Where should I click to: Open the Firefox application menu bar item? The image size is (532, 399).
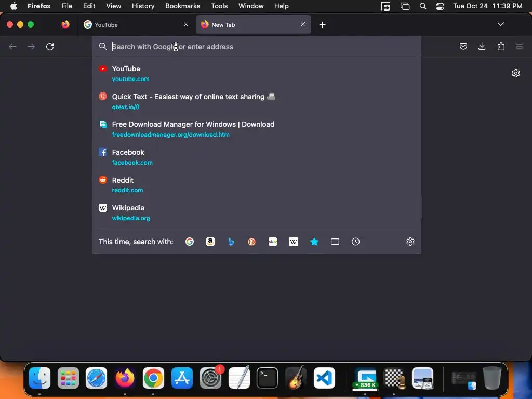39,6
